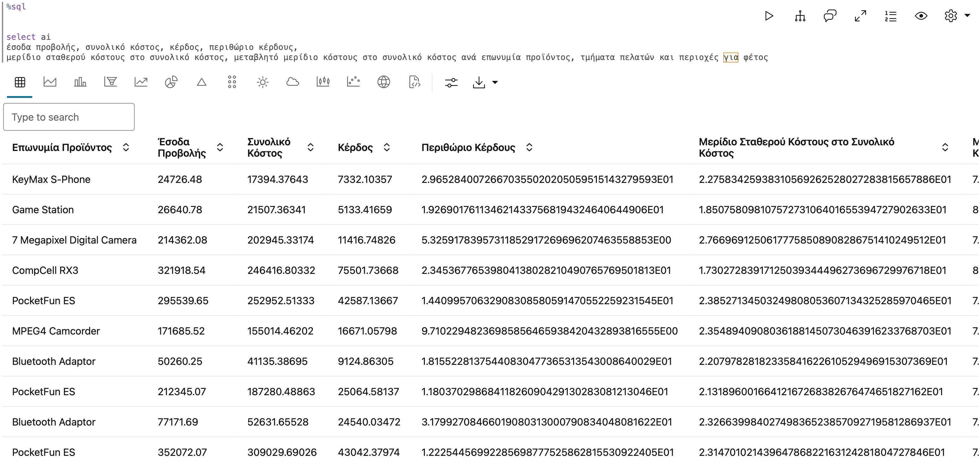Select profit value 7332.10357
Screen dimensions: 980x465
(365, 179)
